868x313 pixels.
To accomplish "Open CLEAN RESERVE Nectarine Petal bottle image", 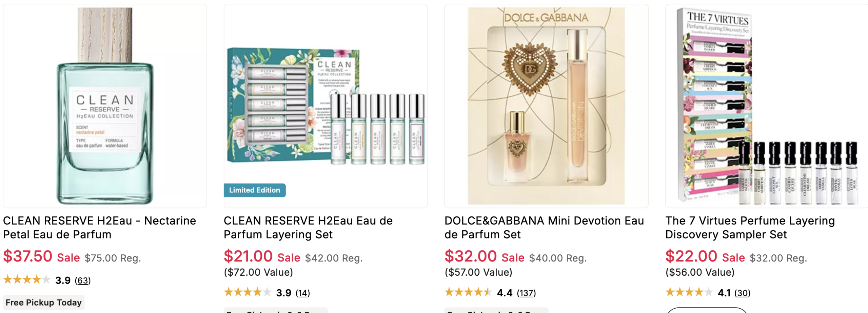I will [x=105, y=106].
